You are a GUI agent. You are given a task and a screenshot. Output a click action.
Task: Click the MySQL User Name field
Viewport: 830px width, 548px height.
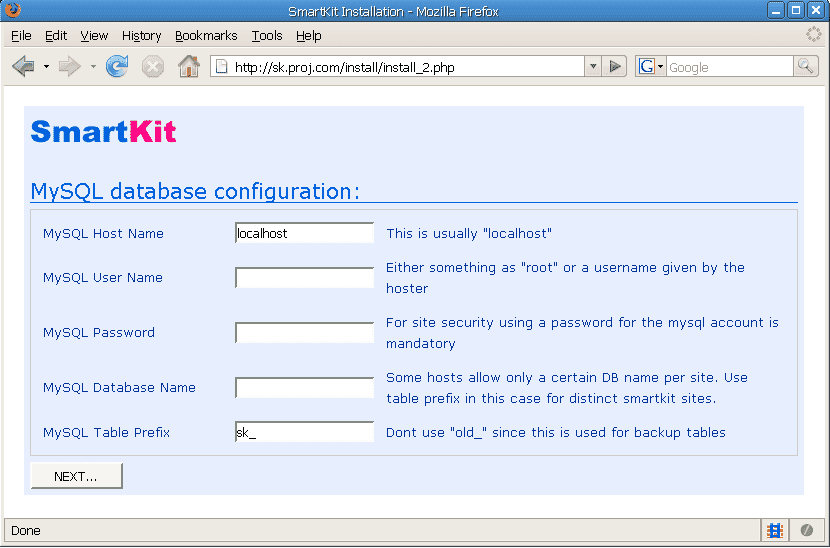click(x=304, y=277)
